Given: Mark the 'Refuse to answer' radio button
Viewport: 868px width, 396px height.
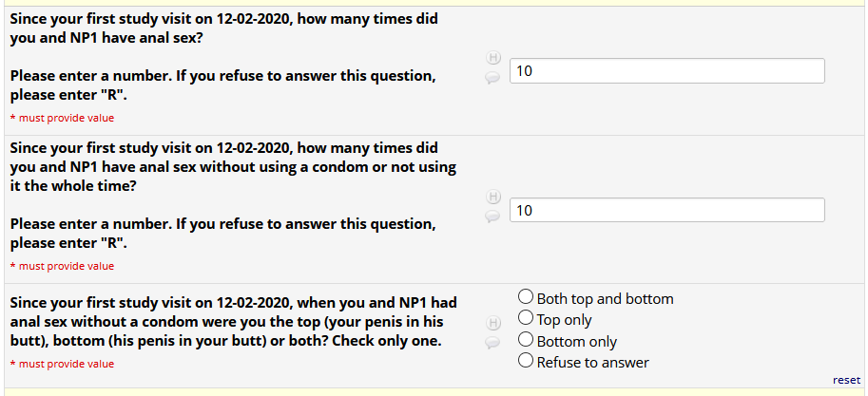Looking at the screenshot, I should [526, 361].
